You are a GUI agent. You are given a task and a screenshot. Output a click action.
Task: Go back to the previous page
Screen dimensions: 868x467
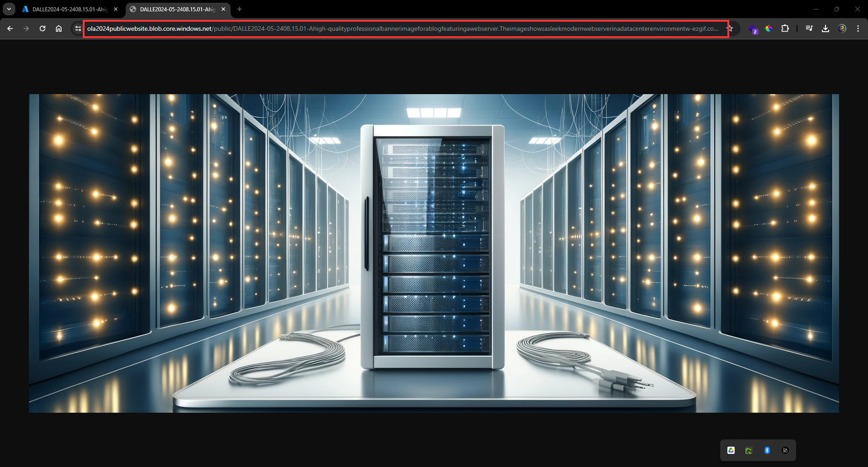point(10,28)
